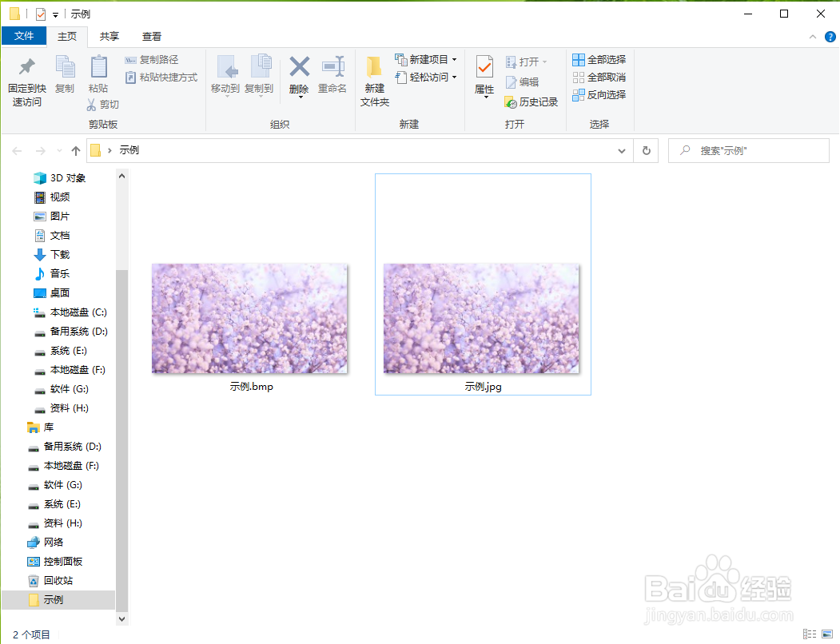Open 网络 in navigation pane

pos(46,543)
